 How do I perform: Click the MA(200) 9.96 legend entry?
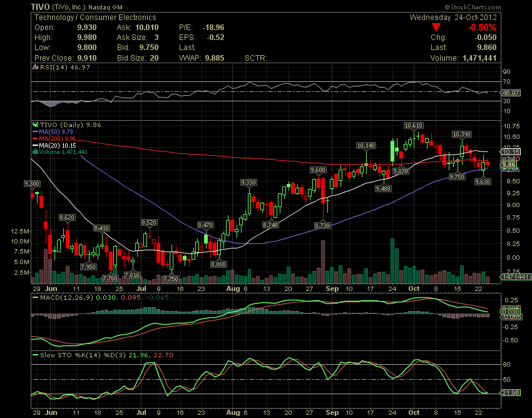[54, 139]
